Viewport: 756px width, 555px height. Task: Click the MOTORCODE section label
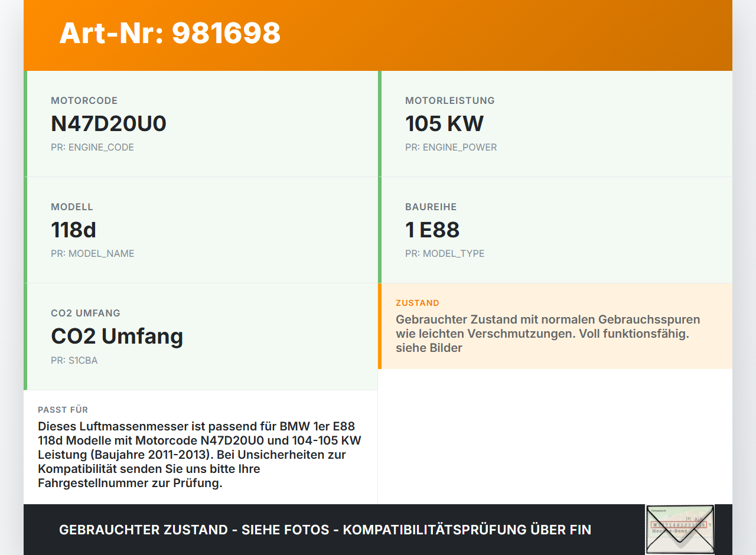[x=84, y=100]
